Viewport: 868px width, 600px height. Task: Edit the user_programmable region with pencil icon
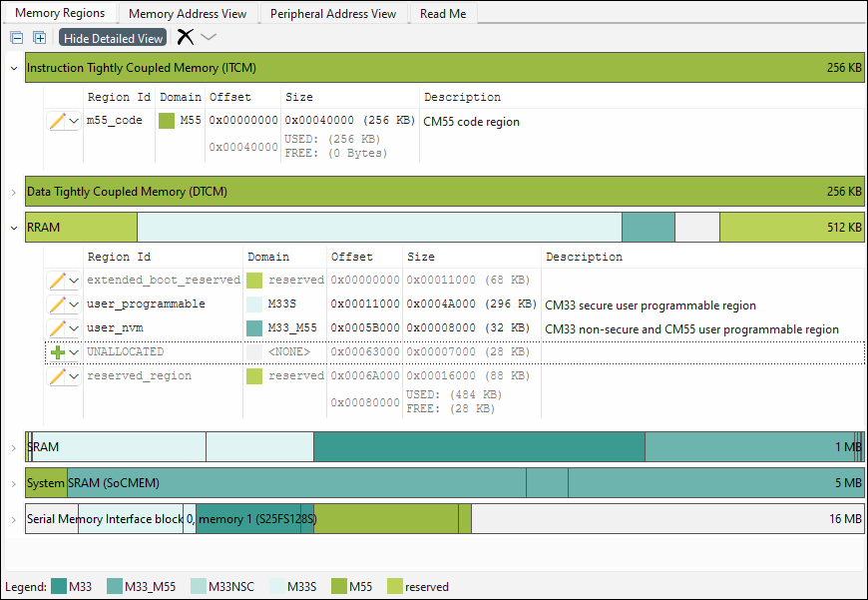tap(57, 304)
